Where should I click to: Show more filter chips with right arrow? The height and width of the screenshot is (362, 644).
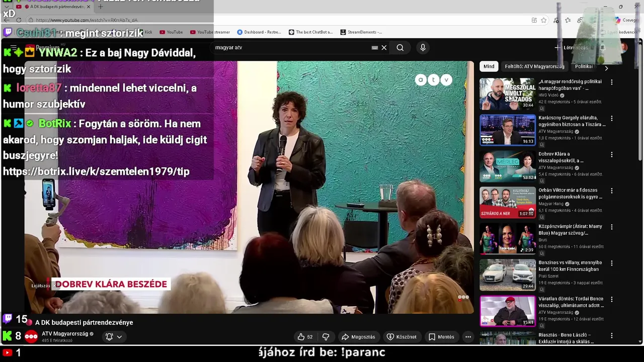[x=606, y=68]
